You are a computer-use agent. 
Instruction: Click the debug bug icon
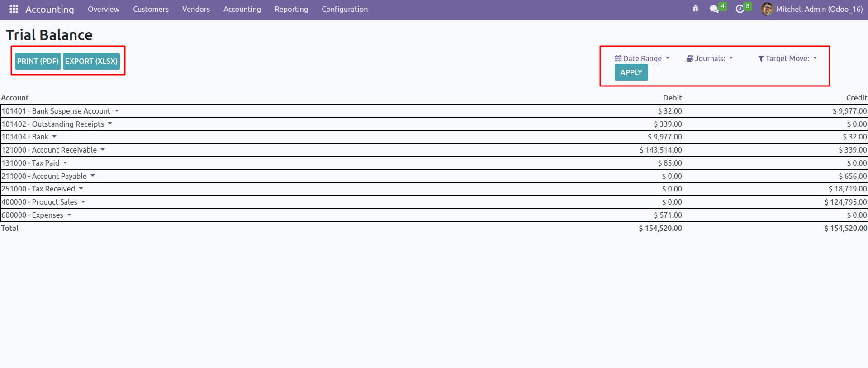point(695,9)
